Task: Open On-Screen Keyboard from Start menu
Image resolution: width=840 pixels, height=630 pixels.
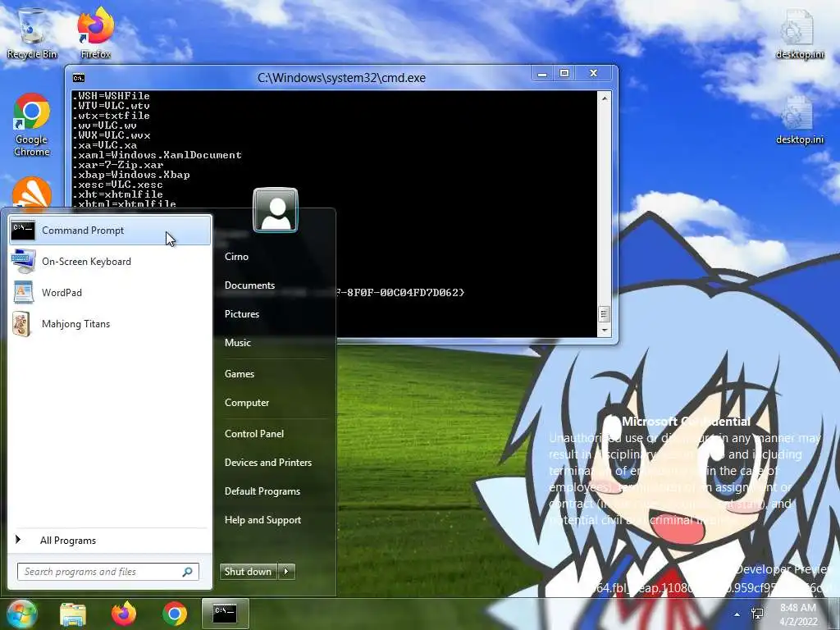Action: click(111, 262)
